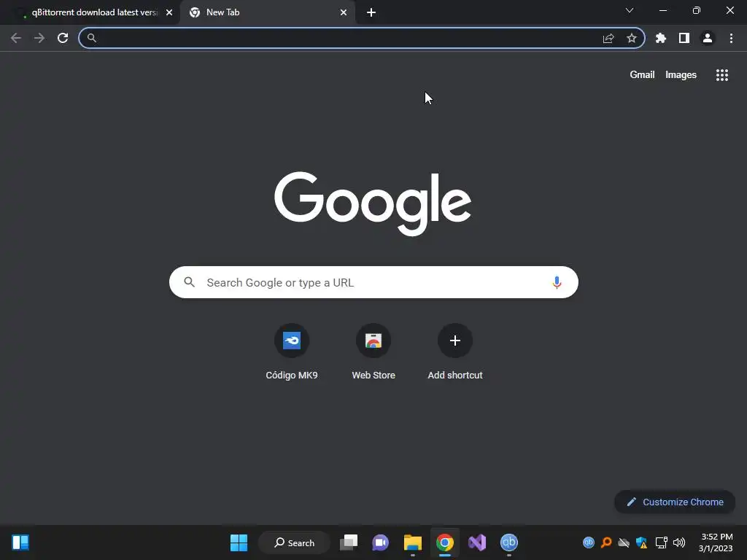Toggle the browser side panel

click(x=684, y=38)
